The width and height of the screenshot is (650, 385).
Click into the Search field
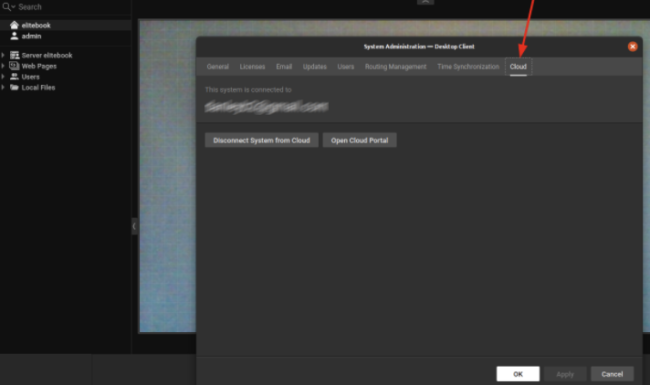click(70, 7)
